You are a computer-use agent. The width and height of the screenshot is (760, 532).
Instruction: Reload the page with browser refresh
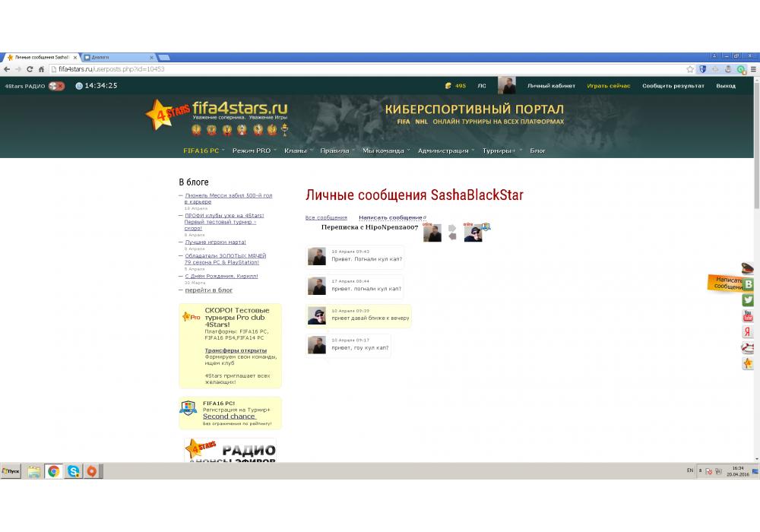[x=30, y=69]
